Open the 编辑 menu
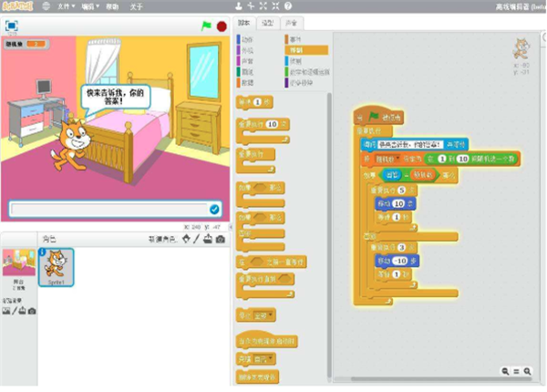547x392 pixels. click(90, 6)
